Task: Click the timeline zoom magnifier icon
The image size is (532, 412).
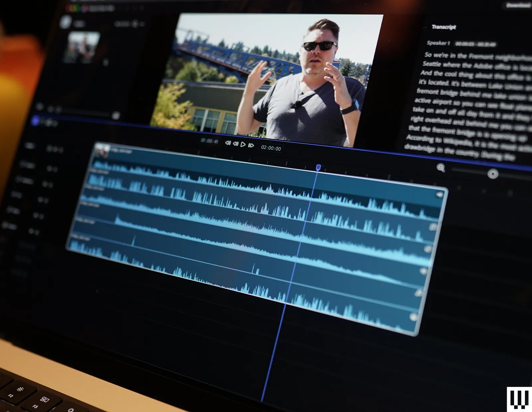Action: coord(441,168)
